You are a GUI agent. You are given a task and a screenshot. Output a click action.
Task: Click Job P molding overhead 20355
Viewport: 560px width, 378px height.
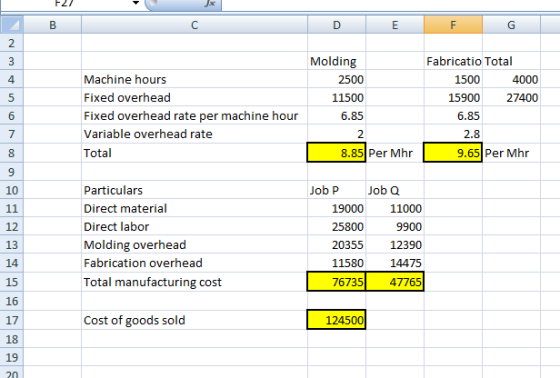coord(336,245)
